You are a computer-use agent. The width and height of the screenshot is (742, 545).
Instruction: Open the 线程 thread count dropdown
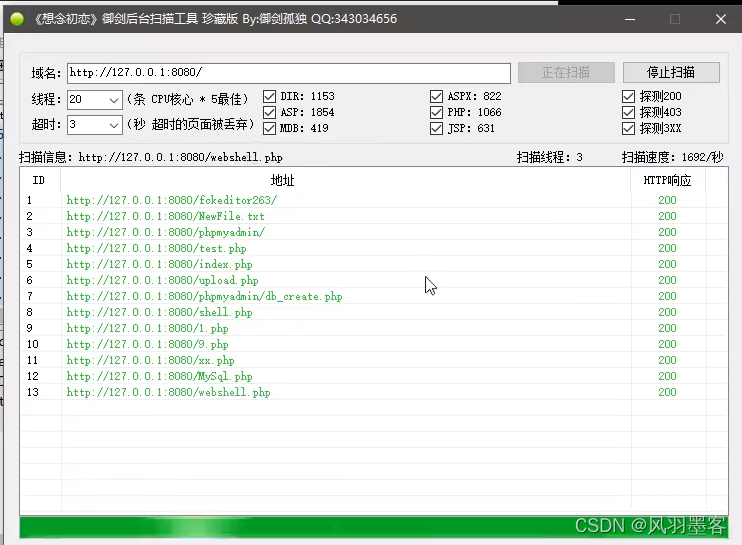coord(113,100)
